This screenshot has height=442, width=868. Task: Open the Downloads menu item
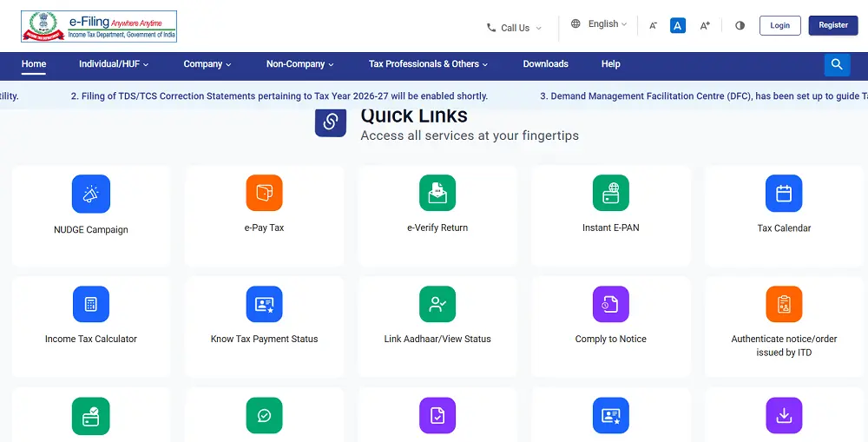click(546, 64)
